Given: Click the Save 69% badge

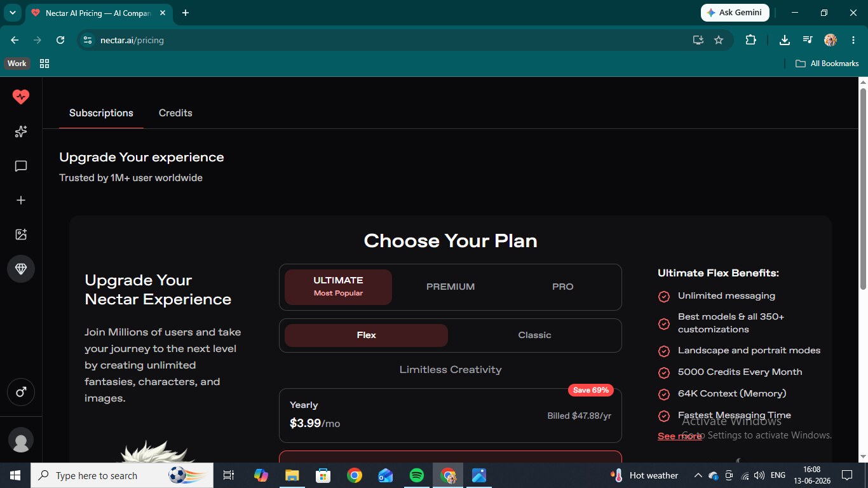Looking at the screenshot, I should point(590,390).
